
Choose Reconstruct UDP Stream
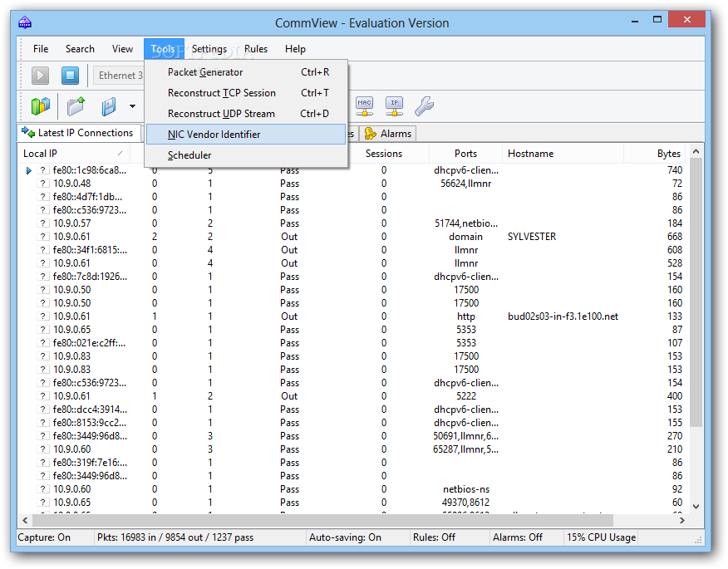pyautogui.click(x=246, y=114)
